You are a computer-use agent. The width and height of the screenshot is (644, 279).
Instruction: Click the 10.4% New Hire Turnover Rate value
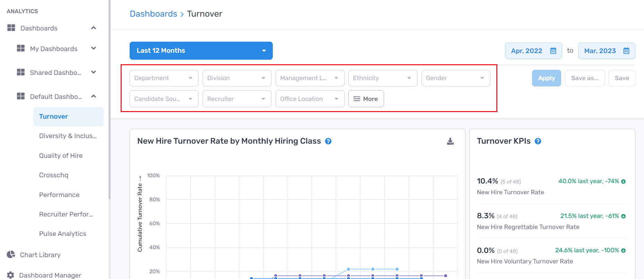coord(487,181)
